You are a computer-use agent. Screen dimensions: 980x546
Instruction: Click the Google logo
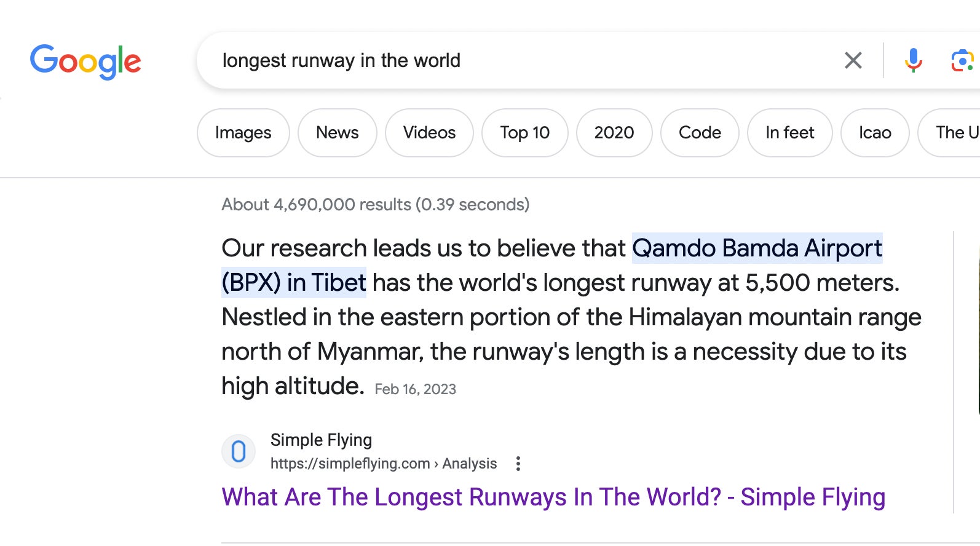pyautogui.click(x=85, y=61)
